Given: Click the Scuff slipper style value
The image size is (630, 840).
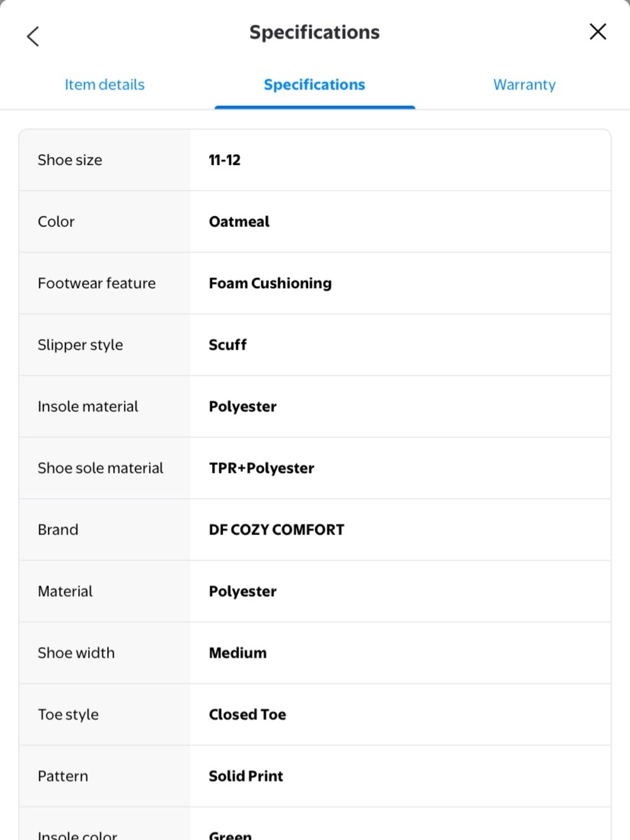Looking at the screenshot, I should pos(227,345).
